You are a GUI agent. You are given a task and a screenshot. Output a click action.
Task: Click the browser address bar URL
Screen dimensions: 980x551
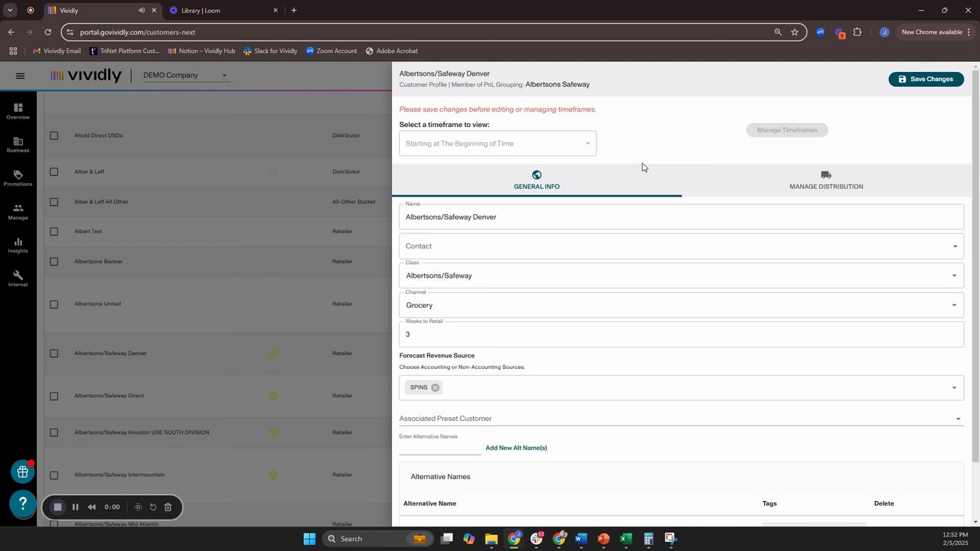coord(138,32)
